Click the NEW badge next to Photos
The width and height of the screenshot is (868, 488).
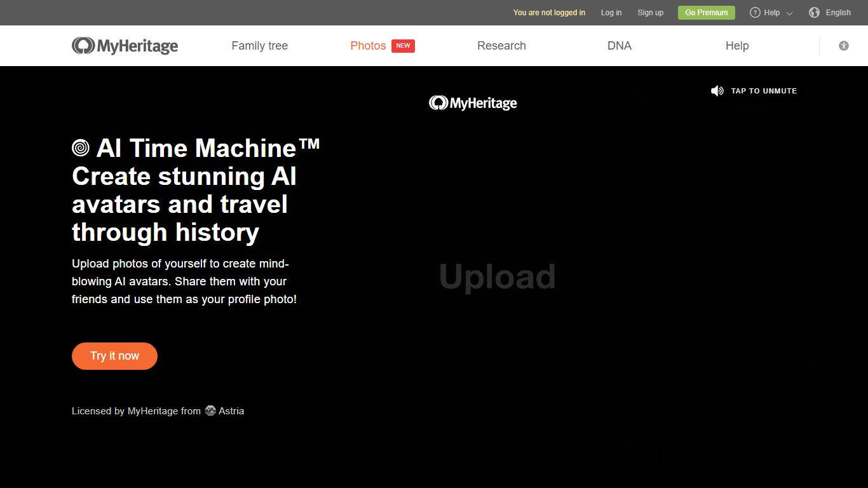click(403, 46)
